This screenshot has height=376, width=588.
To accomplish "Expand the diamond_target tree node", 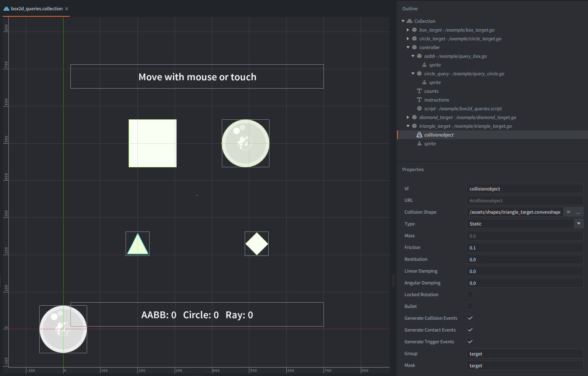I will 408,117.
